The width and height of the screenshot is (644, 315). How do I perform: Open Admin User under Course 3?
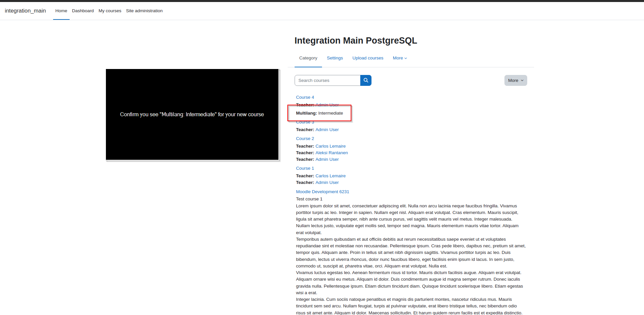point(327,130)
